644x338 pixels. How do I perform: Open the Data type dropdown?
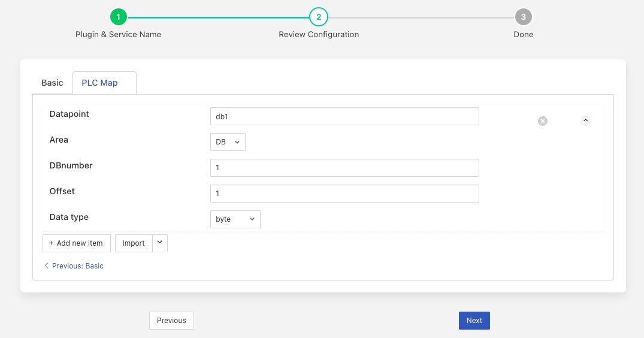[235, 219]
